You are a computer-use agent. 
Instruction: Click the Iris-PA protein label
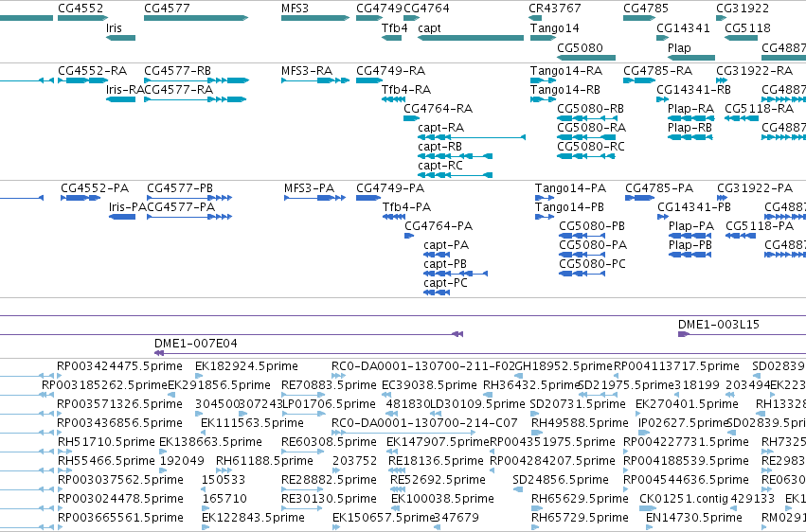128,207
